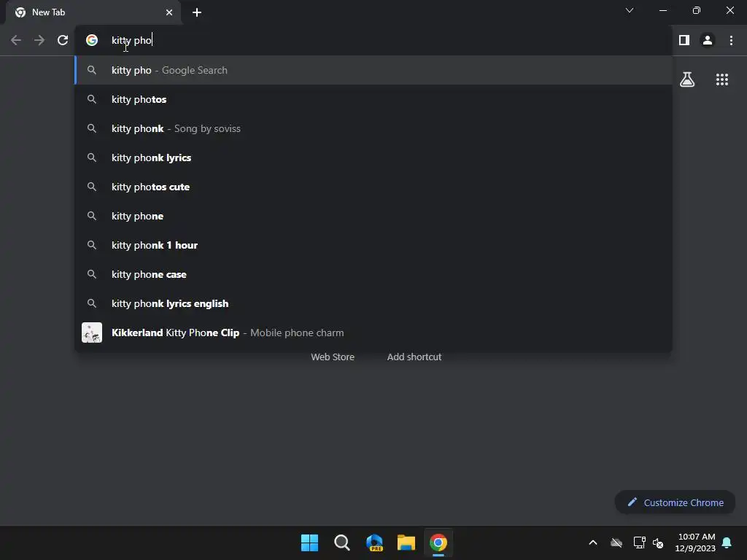Click the Chrome taskbar icon
This screenshot has height=560, width=747.
pos(438,542)
